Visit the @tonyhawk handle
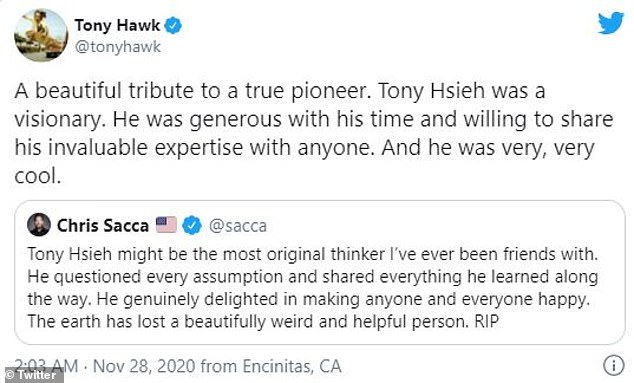 pyautogui.click(x=118, y=47)
